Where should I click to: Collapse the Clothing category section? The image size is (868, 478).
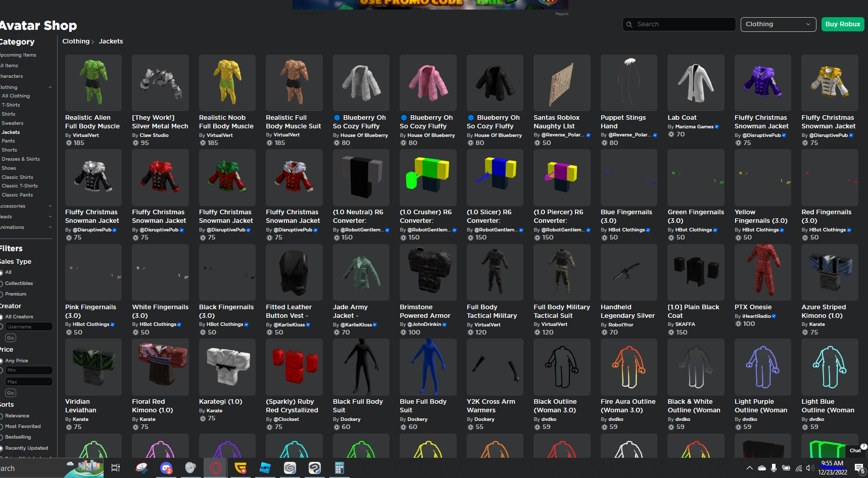click(50, 87)
